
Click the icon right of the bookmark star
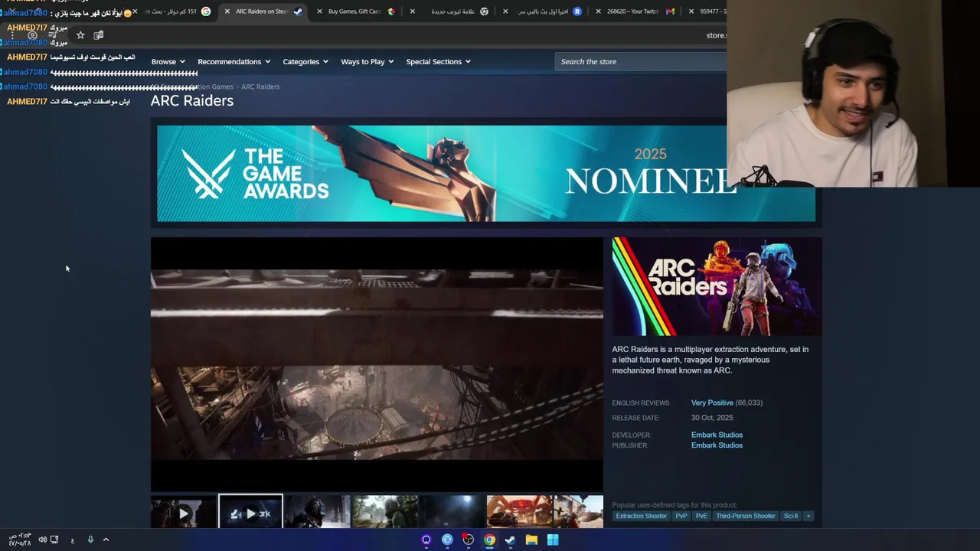(x=99, y=35)
